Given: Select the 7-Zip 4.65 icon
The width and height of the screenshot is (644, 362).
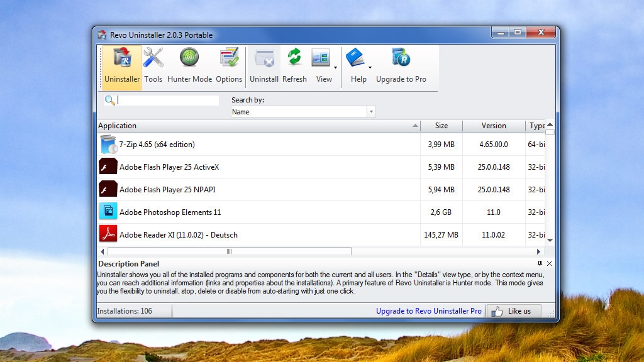Looking at the screenshot, I should coord(108,145).
